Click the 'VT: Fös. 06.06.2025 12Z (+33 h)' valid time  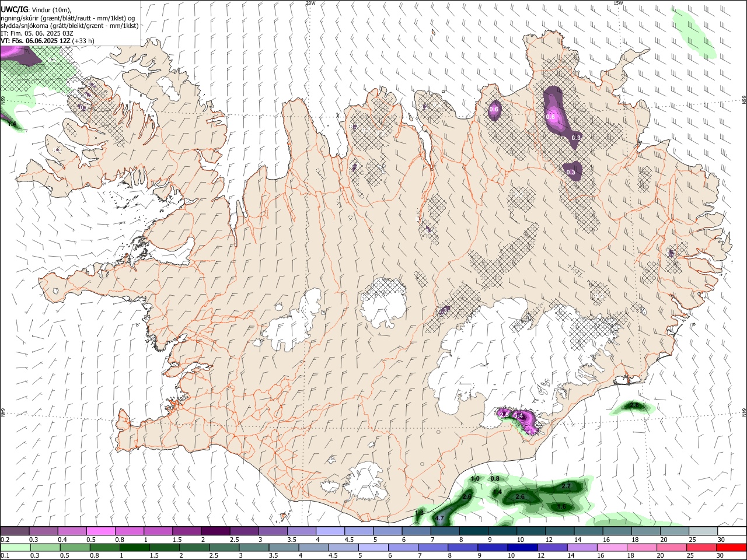coord(47,41)
